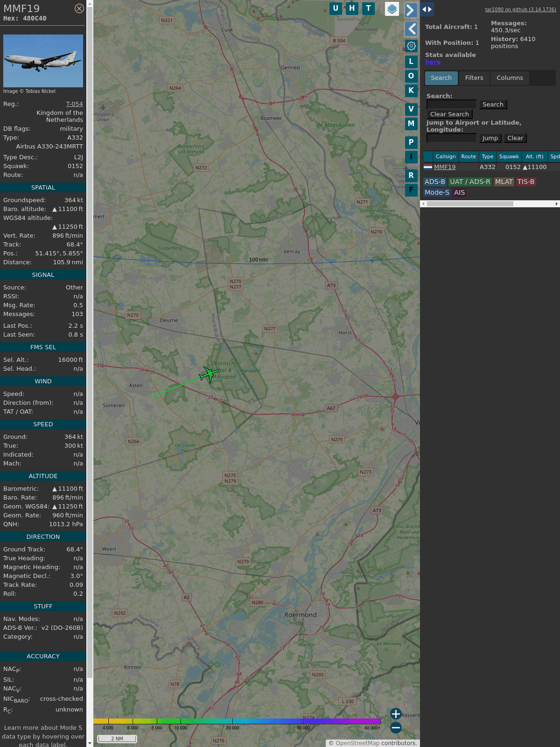This screenshot has height=747, width=560.
Task: Open the stats available here link
Action: coord(433,62)
